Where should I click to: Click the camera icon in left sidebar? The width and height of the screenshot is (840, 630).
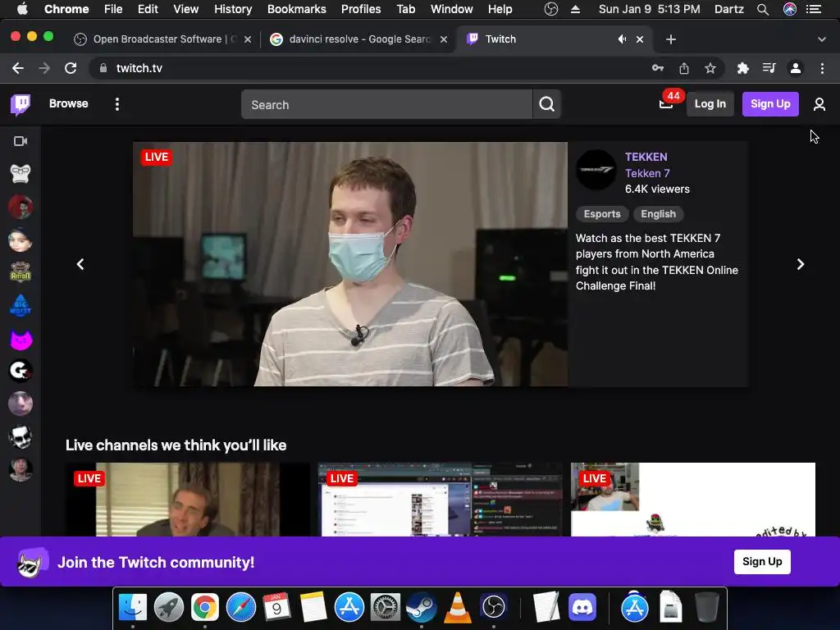click(21, 141)
